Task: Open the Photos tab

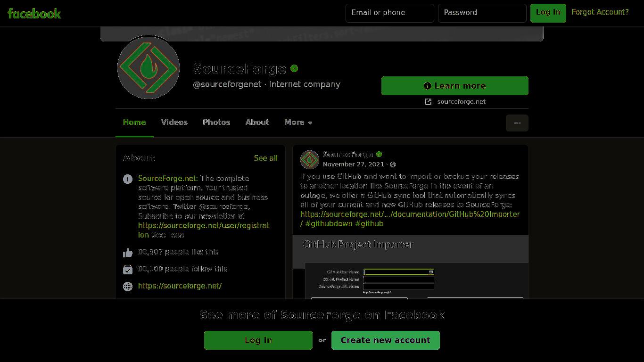Action: click(x=216, y=123)
